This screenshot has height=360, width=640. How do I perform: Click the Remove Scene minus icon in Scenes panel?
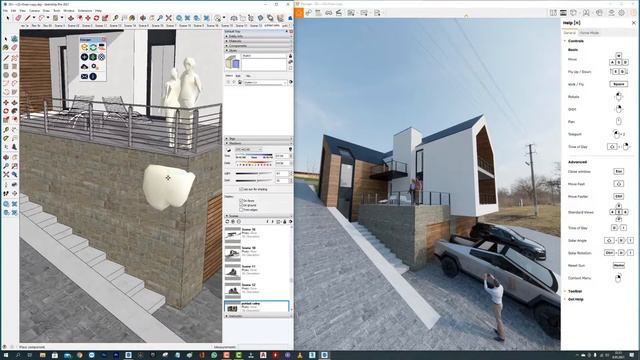tap(239, 222)
